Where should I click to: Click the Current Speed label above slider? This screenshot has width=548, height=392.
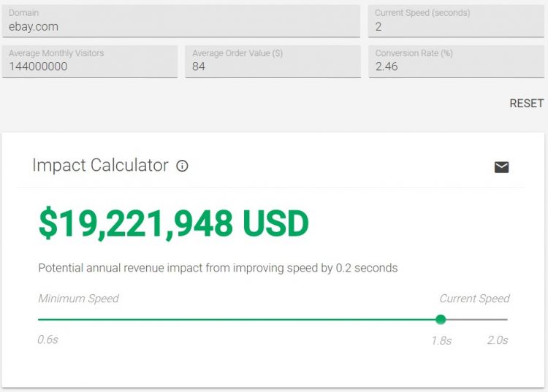coord(474,299)
